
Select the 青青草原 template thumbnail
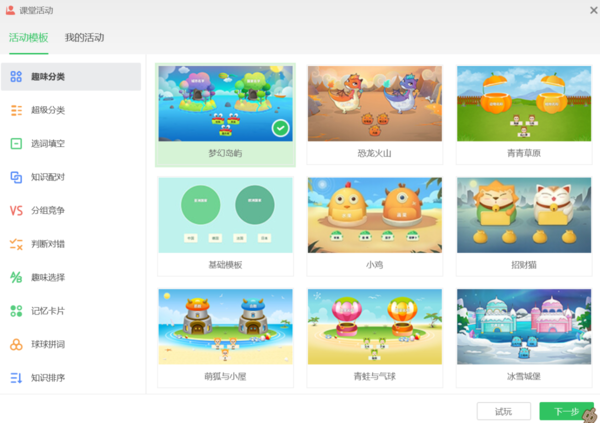tap(524, 103)
